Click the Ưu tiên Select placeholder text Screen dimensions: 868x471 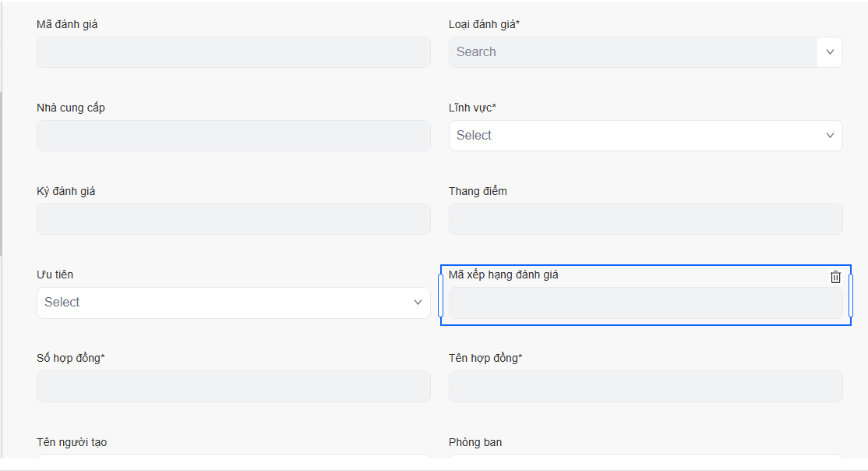coord(62,303)
